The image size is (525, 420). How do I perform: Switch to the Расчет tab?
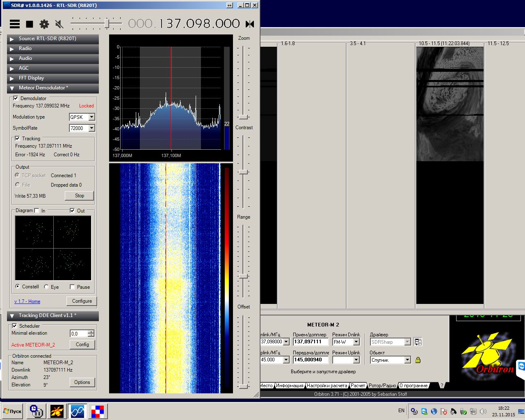pyautogui.click(x=358, y=386)
